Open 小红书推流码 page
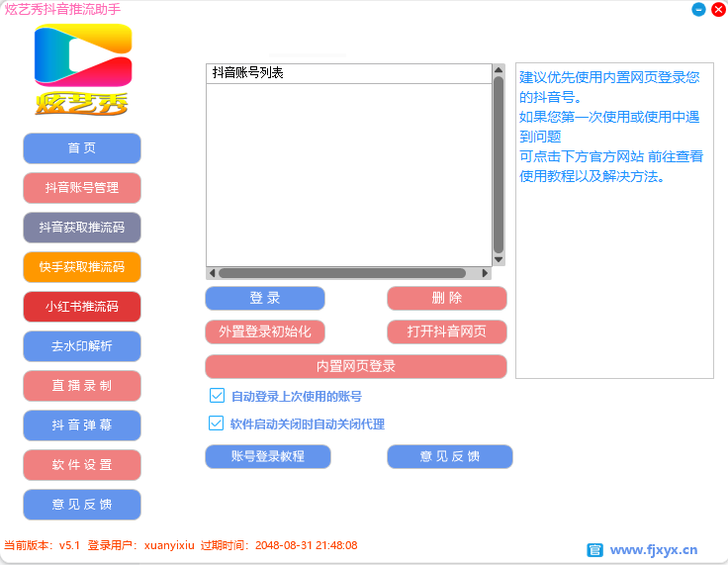728x565 pixels. coord(82,307)
